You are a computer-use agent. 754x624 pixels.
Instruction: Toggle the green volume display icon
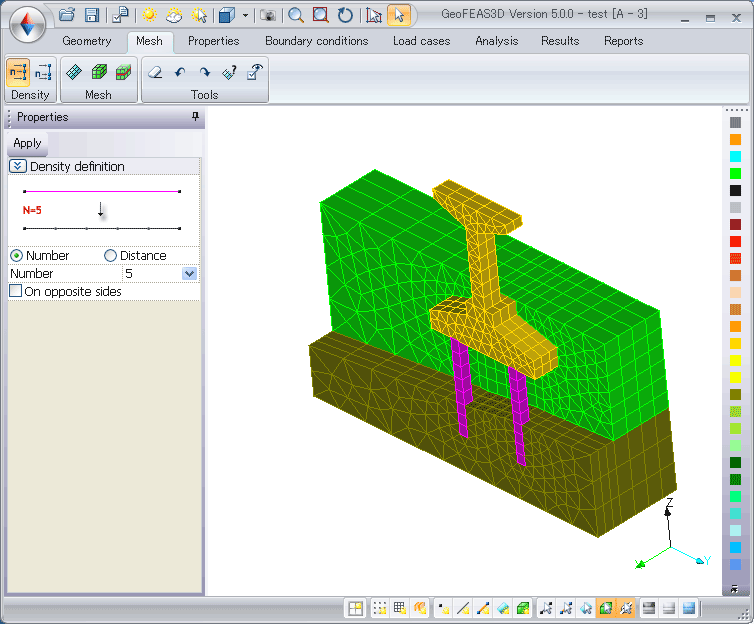click(523, 609)
